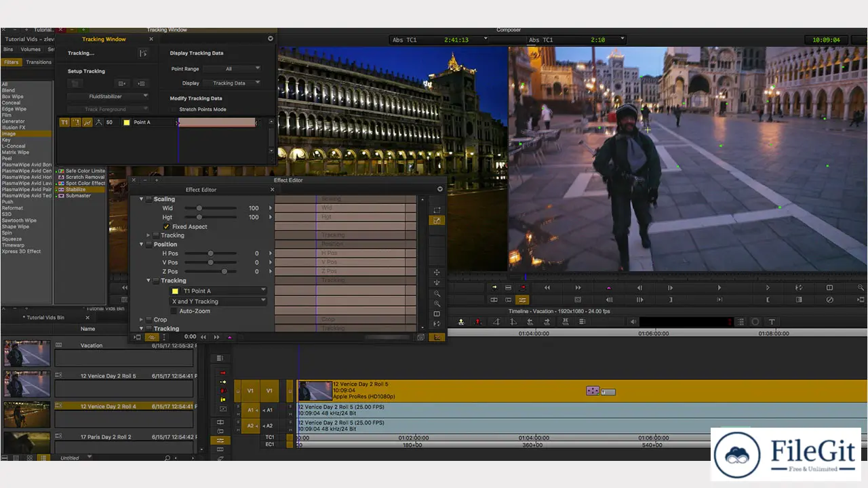Expand the collapsed Tracking under Scaling
Screen dimensions: 868x488
tap(149, 235)
